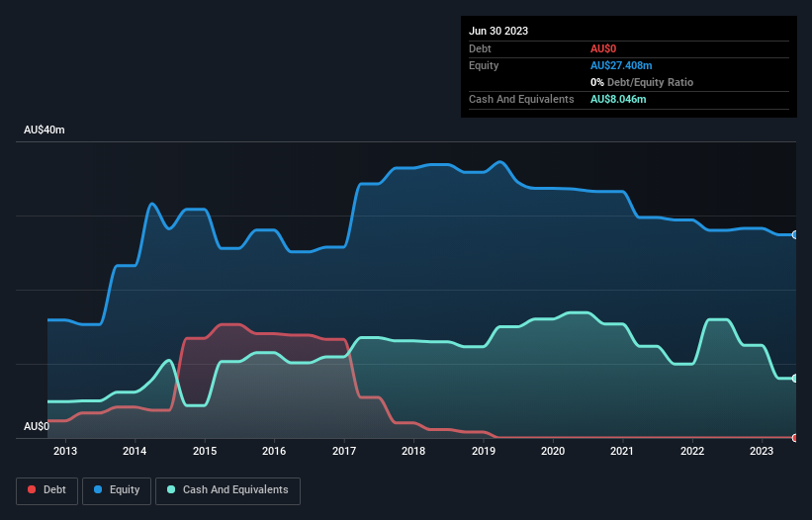The width and height of the screenshot is (812, 520).
Task: Click the 2020 x-axis label
Action: tap(553, 451)
